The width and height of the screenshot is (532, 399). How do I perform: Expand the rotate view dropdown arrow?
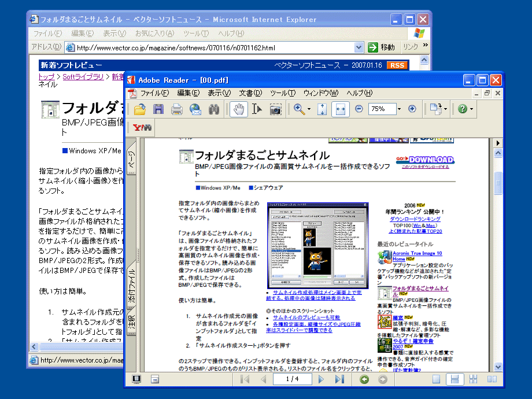click(x=445, y=109)
